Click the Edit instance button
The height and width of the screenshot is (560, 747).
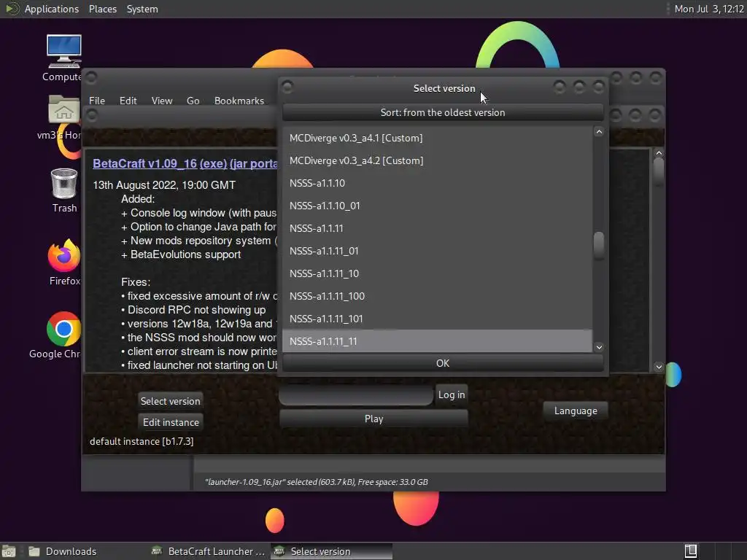171,422
